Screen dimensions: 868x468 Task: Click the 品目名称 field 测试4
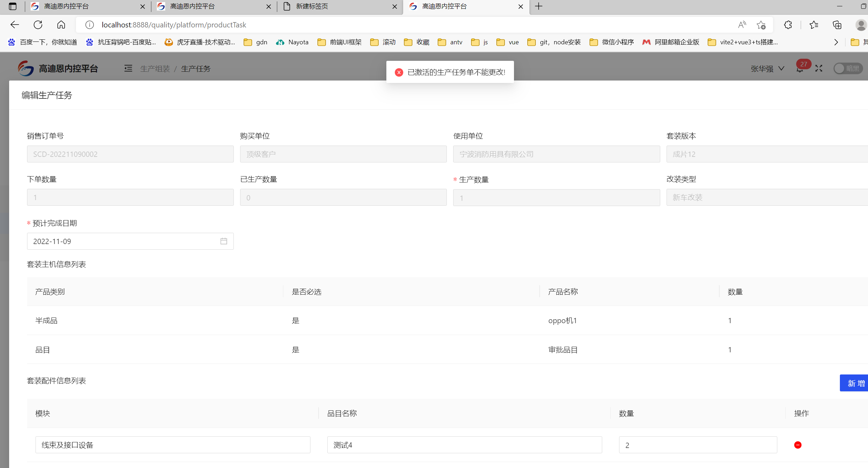tap(464, 445)
